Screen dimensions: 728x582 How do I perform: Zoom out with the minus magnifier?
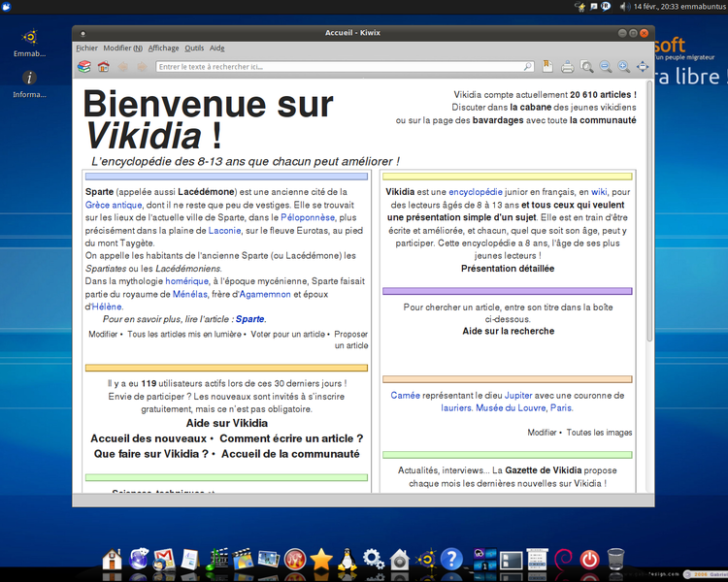(x=605, y=67)
